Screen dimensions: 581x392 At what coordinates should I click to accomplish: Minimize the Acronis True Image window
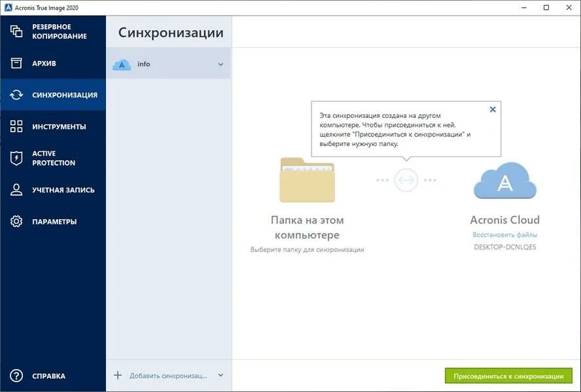click(x=524, y=7)
